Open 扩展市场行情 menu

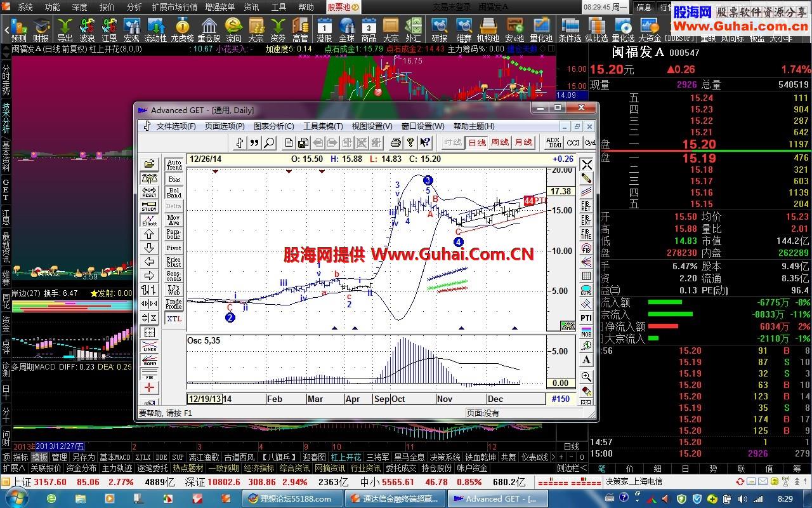tap(174, 7)
